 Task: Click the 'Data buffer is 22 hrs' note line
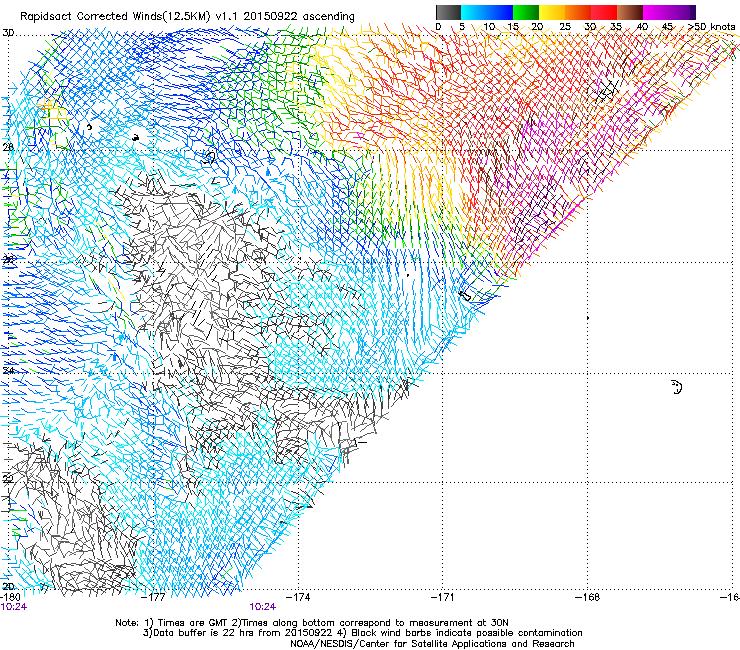tap(362, 633)
